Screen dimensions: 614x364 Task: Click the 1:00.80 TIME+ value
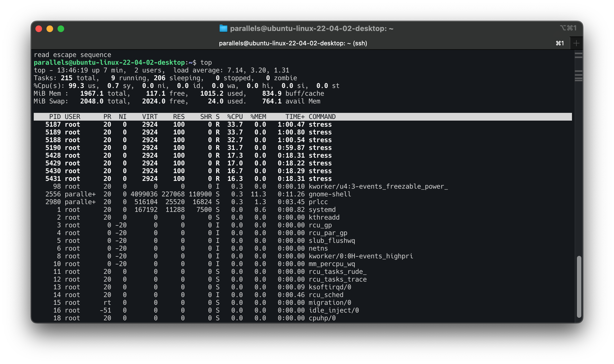(x=291, y=132)
